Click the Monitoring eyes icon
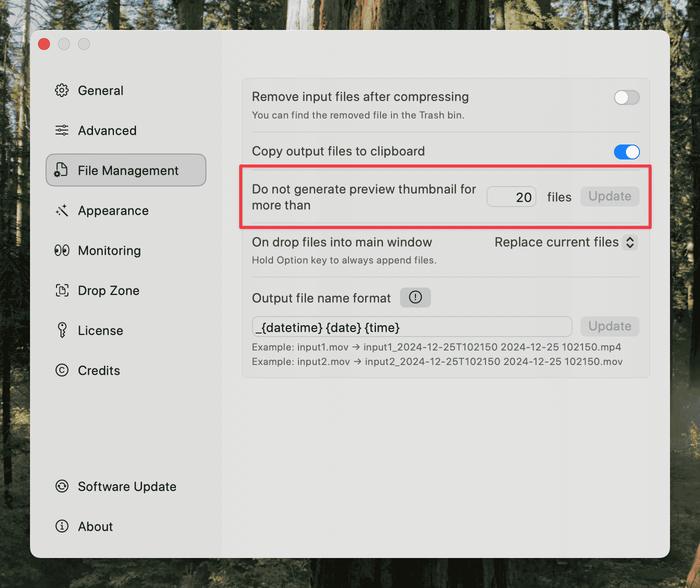Viewport: 700px width, 588px height. 62,250
